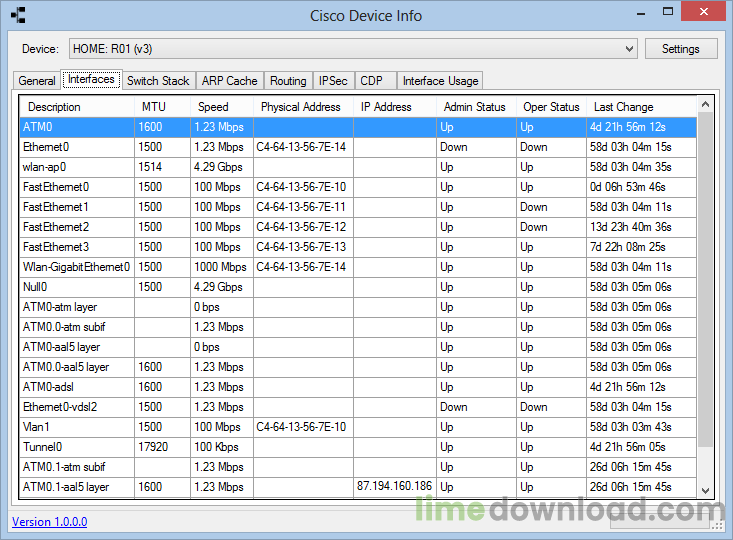Click MAC address C4-64-13-56-7E-12 cell
The width and height of the screenshot is (733, 540).
[x=303, y=227]
